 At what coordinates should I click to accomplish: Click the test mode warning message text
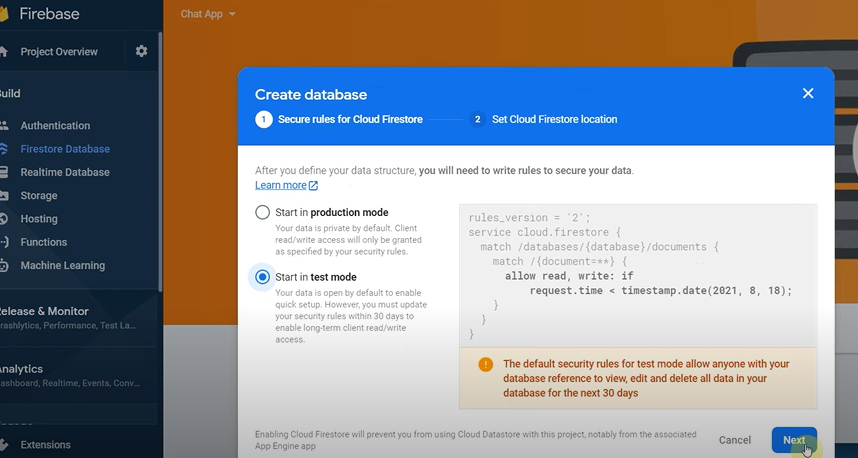646,379
